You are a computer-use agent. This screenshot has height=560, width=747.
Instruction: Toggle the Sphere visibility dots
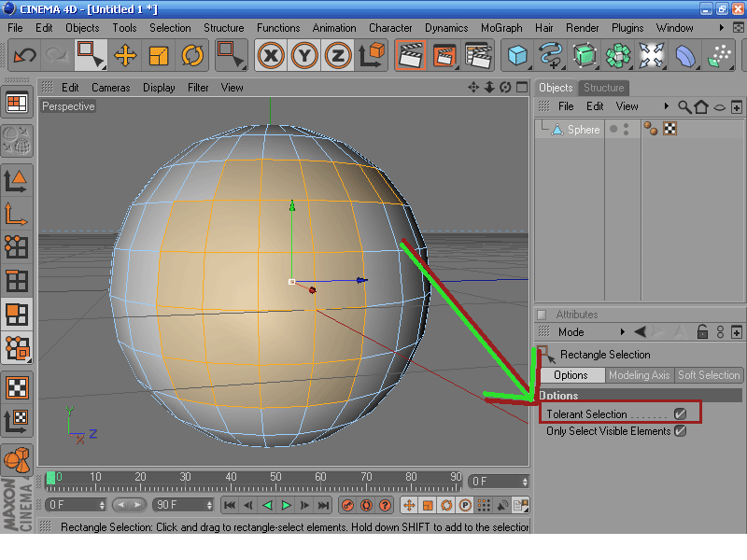point(626,129)
